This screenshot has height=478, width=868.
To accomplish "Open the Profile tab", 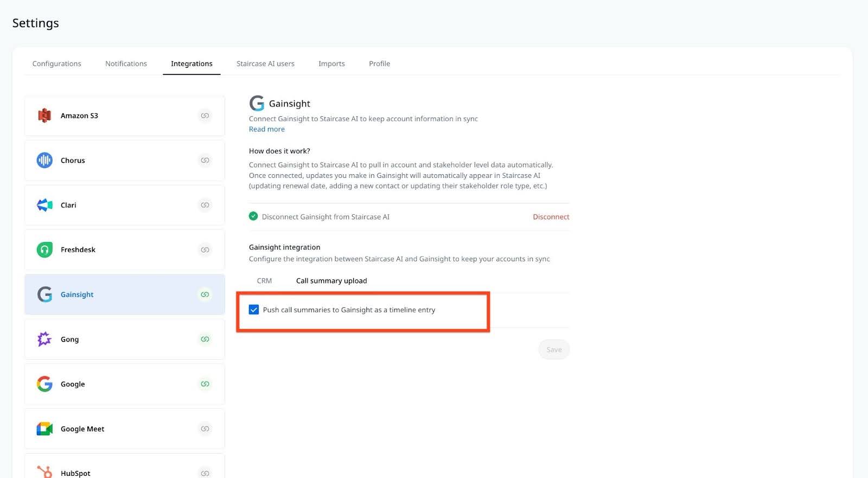I will [380, 63].
